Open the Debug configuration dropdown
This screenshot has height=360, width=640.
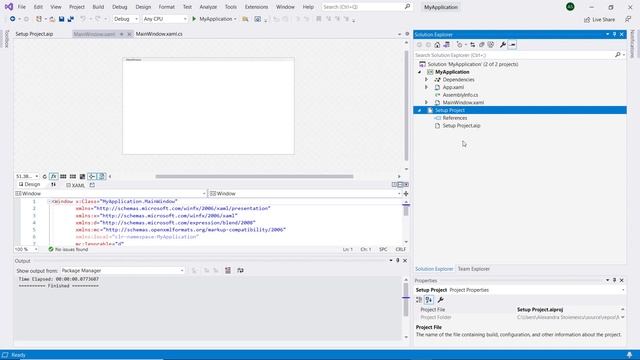126,19
